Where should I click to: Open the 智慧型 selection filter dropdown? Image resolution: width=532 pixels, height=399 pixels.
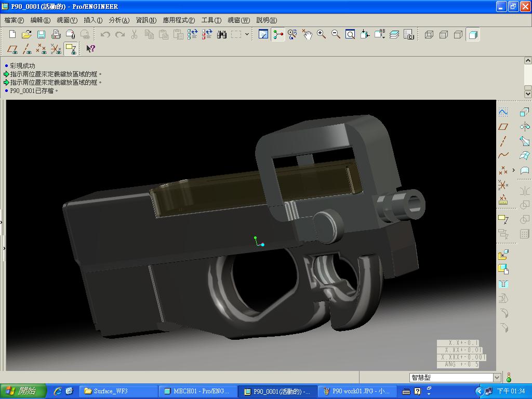[497, 377]
